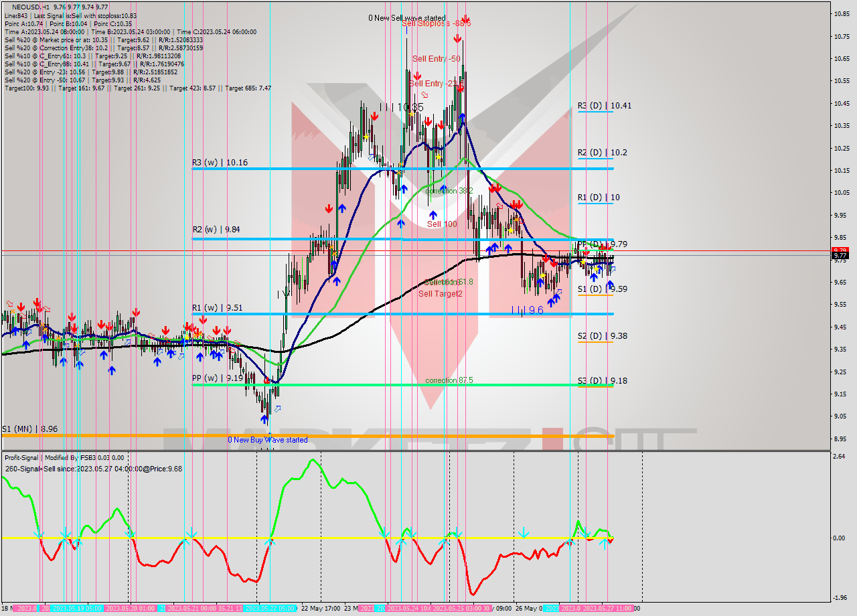Click the 'R3 (w) | 10.16' weekly resistance label
The height and width of the screenshot is (616, 857).
[220, 162]
